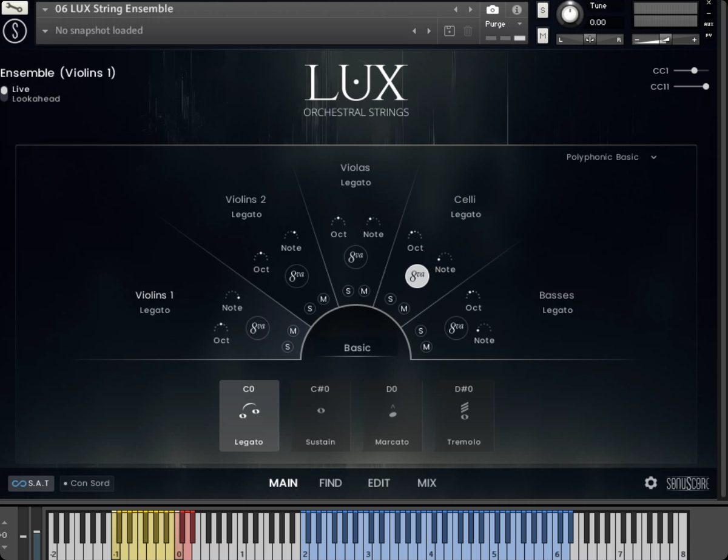Image resolution: width=728 pixels, height=560 pixels.
Task: Click the Violas Note knob
Action: point(373,223)
